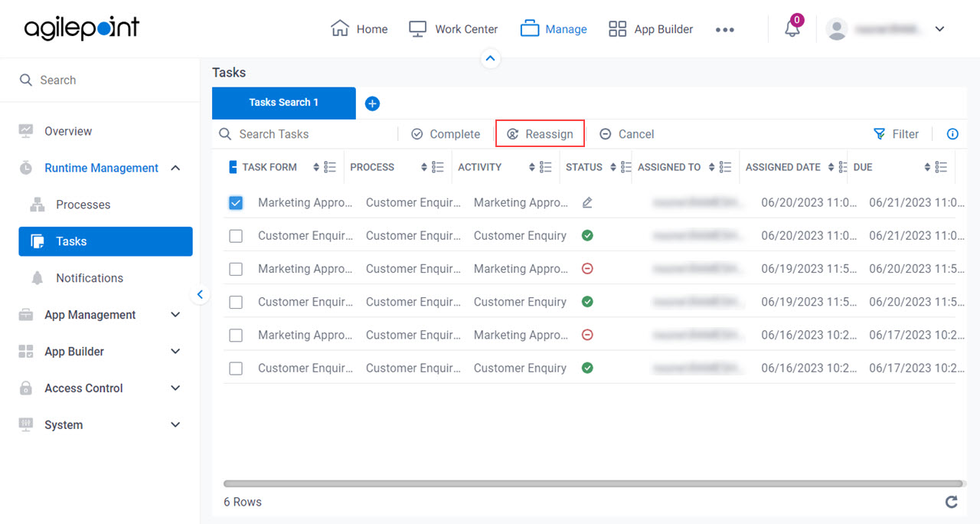This screenshot has height=524, width=980.
Task: Open Processes in the sidebar
Action: pos(83,205)
